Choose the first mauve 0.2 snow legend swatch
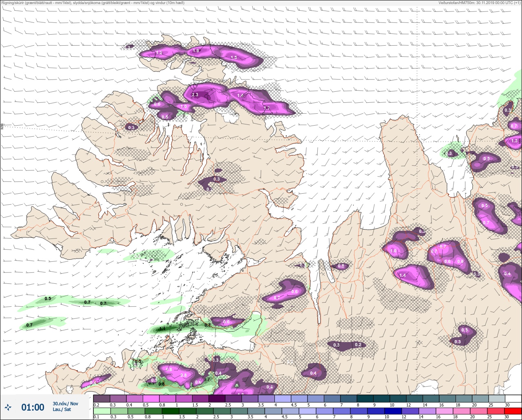Screen dimensions: 522x420 [102, 398]
